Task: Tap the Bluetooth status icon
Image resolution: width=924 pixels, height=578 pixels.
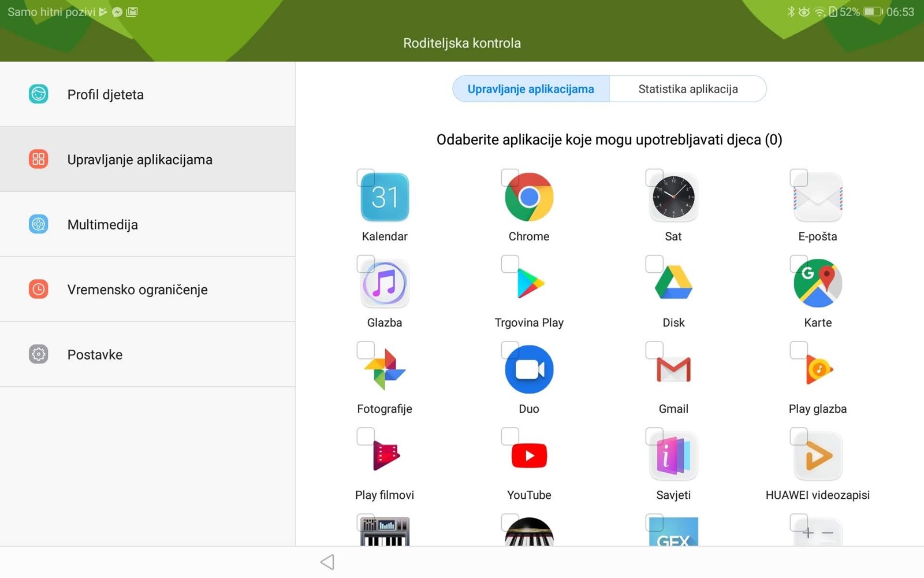Action: point(791,12)
